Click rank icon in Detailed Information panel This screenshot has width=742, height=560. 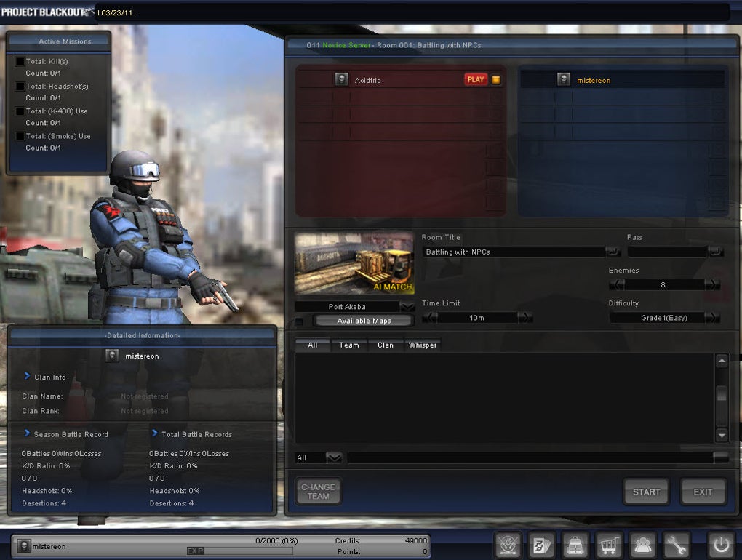click(x=112, y=356)
